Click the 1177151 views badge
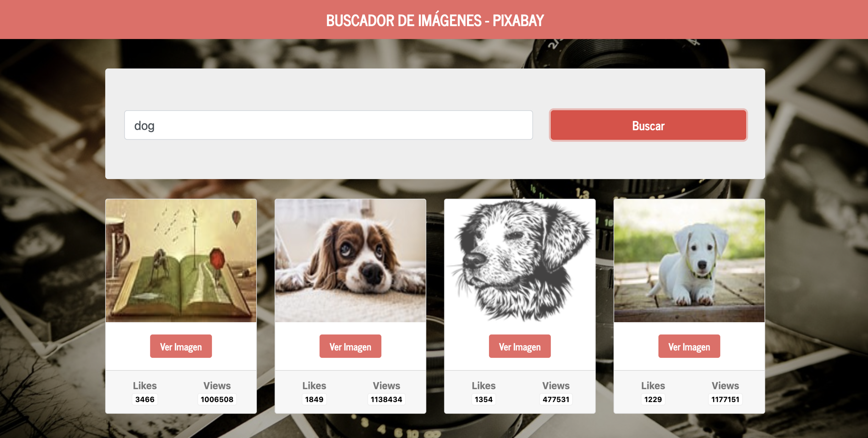 click(x=725, y=399)
